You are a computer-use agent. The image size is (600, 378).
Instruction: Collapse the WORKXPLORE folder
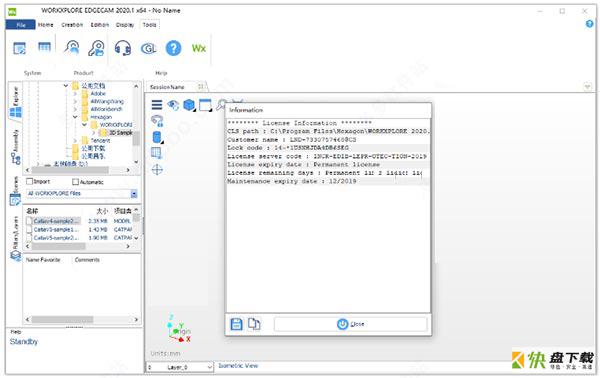(84, 125)
